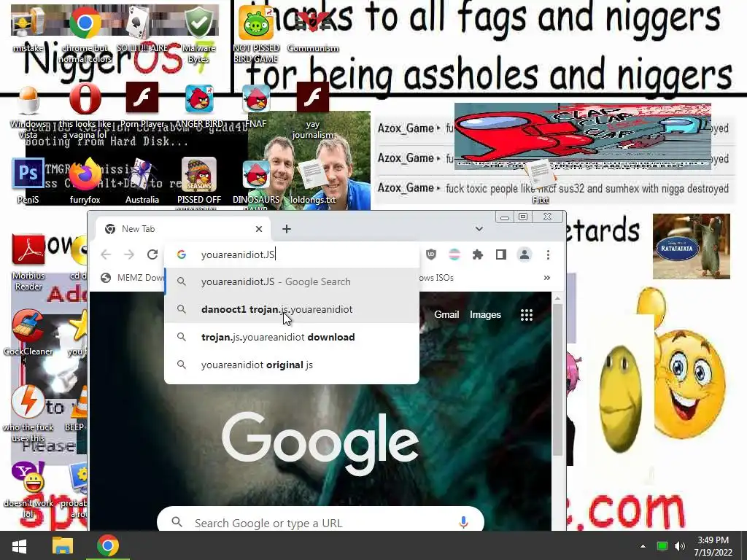Show hidden system tray icons
Viewport: 747px width, 560px height.
click(643, 546)
